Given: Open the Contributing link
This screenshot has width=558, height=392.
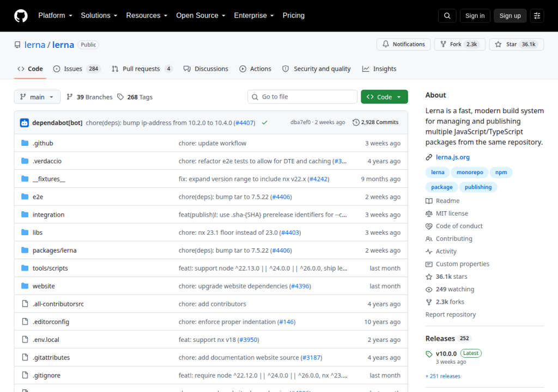Looking at the screenshot, I should [x=454, y=238].
